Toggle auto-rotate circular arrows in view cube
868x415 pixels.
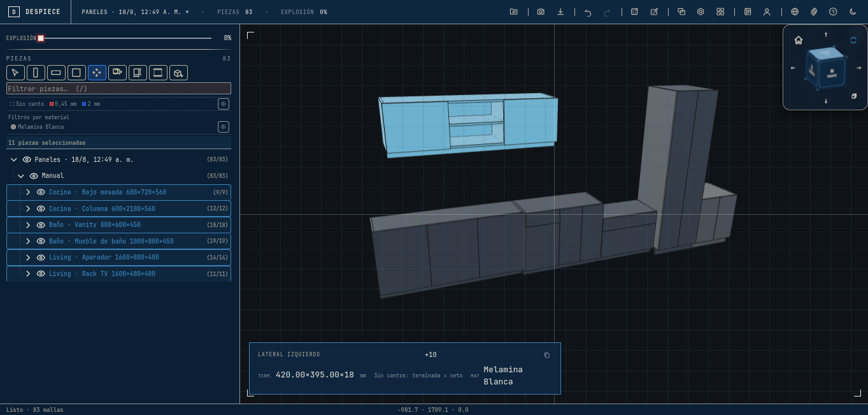point(853,40)
